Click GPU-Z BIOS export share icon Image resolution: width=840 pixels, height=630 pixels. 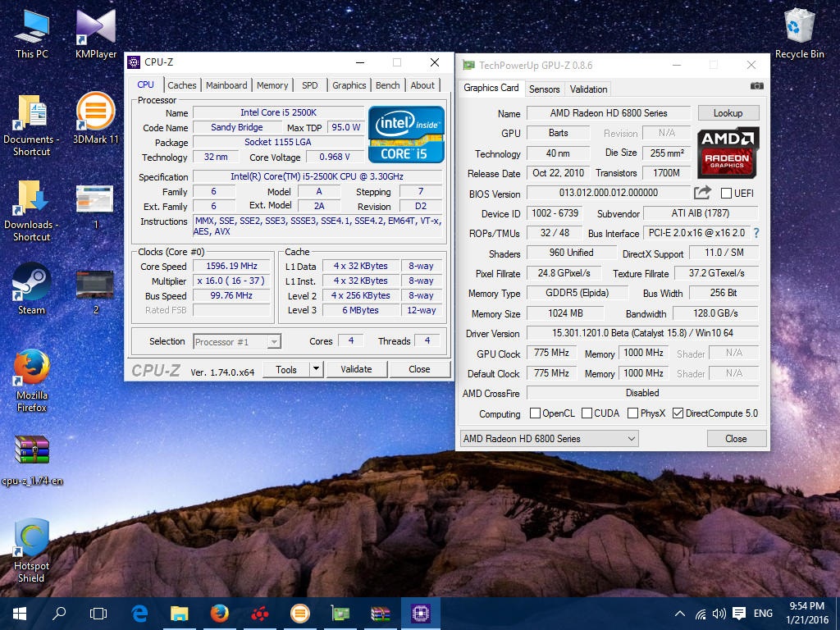pos(702,192)
